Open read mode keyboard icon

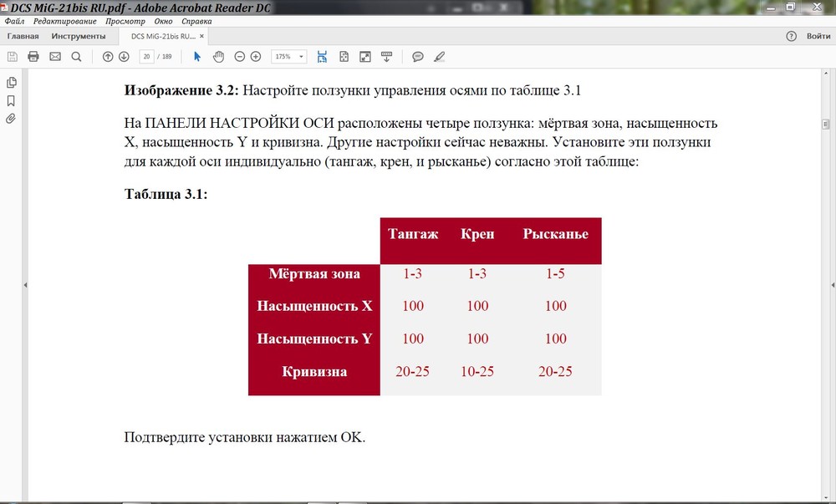pyautogui.click(x=386, y=57)
